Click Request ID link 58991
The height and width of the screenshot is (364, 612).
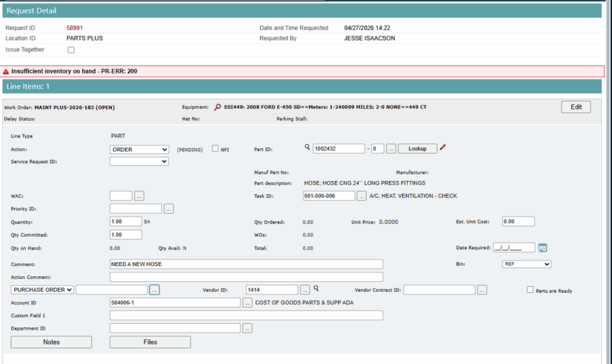click(x=75, y=28)
